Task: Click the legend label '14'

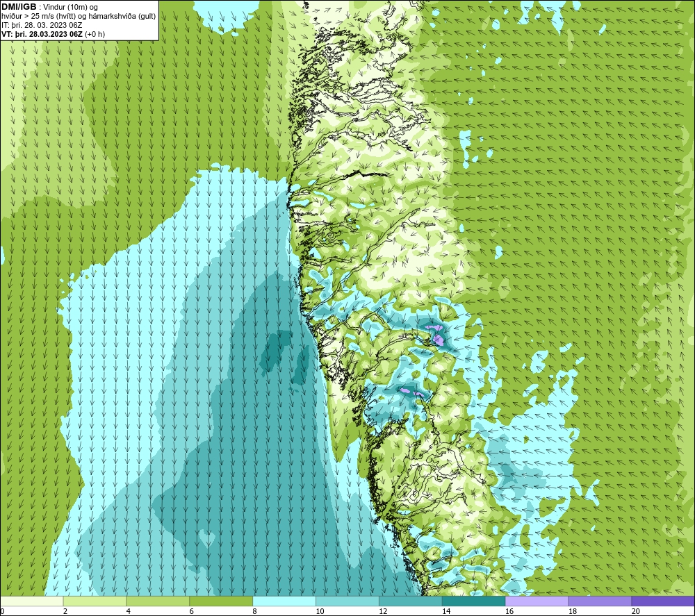Action: pyautogui.click(x=446, y=611)
